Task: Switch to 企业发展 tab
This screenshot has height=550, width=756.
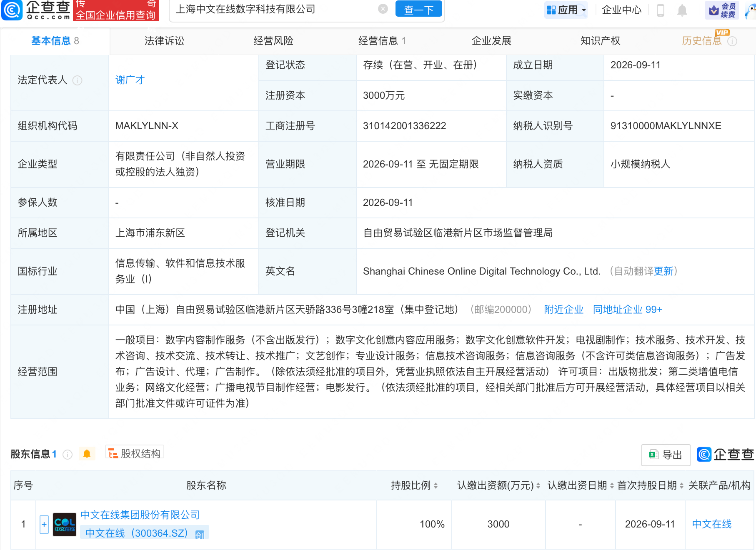Action: tap(491, 41)
